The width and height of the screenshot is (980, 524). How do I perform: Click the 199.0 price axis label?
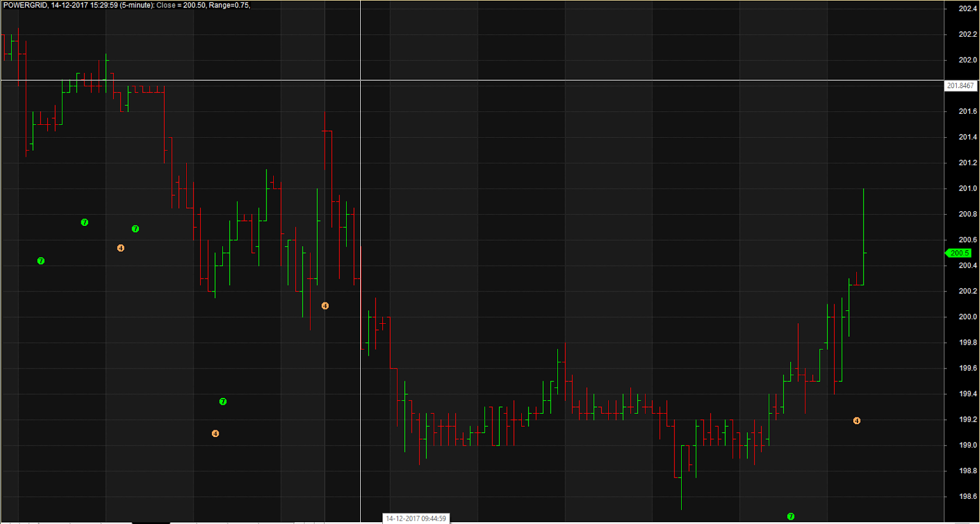click(968, 446)
